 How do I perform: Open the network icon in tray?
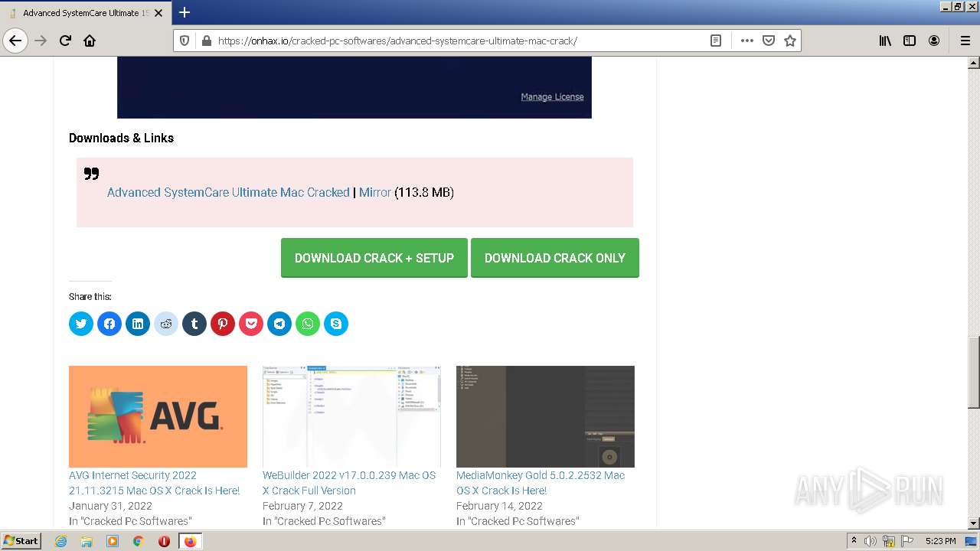point(889,541)
